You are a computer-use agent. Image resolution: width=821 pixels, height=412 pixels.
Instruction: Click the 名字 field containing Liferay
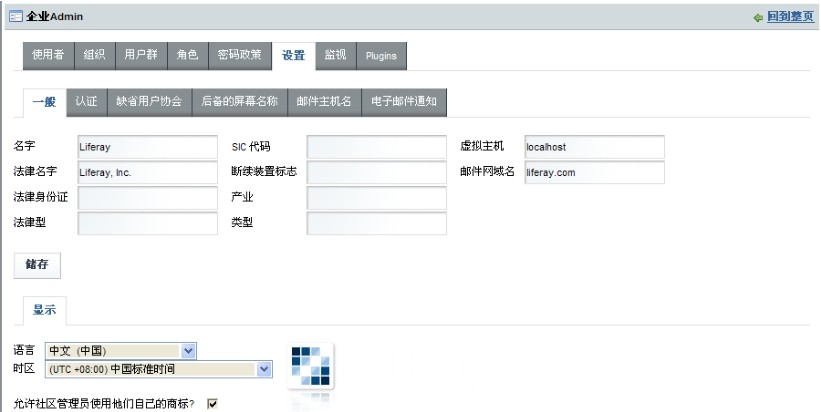click(x=148, y=147)
